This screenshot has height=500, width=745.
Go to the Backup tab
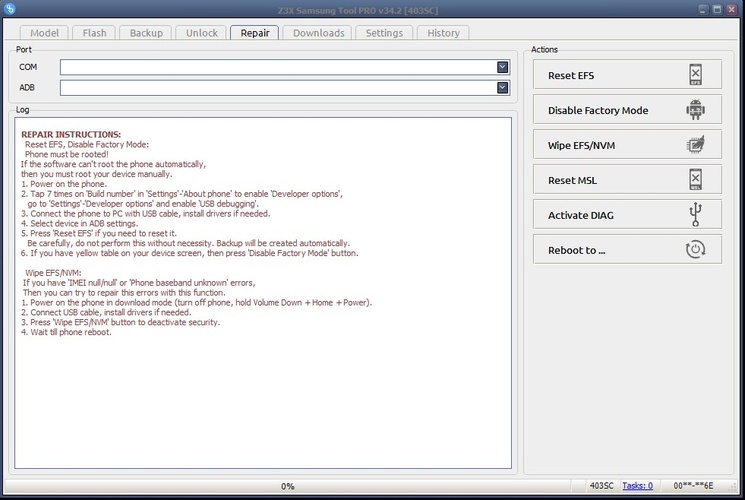146,33
